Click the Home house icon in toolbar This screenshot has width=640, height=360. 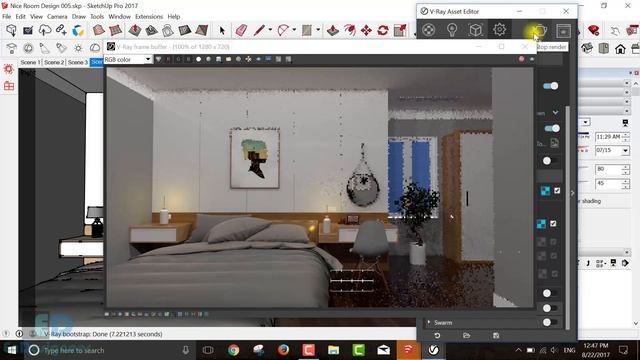[x=620, y=49]
